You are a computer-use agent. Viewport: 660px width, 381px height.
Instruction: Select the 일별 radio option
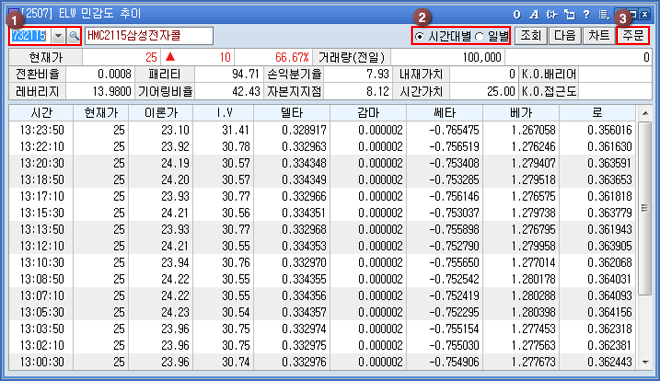492,37
